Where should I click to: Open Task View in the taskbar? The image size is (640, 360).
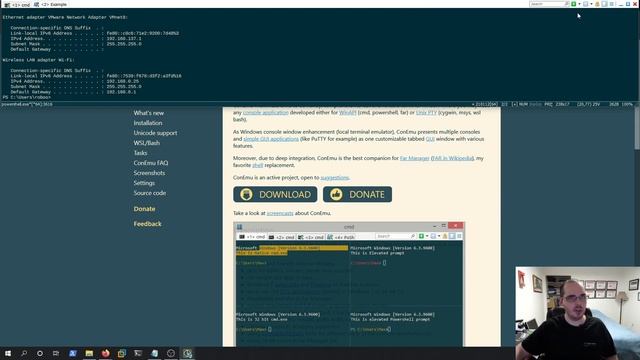(56, 353)
